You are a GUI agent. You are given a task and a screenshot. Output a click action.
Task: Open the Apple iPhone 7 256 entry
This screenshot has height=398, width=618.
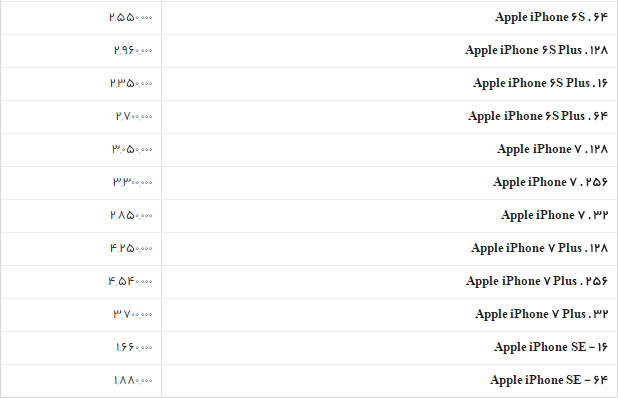click(550, 182)
